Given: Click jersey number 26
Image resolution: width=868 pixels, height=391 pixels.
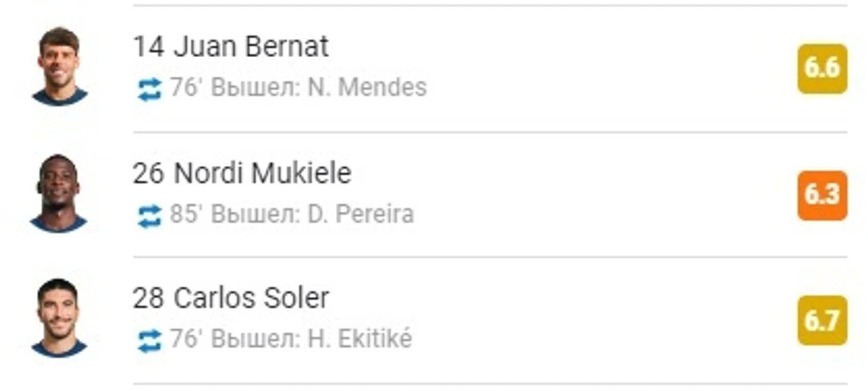Looking at the screenshot, I should (x=149, y=173).
